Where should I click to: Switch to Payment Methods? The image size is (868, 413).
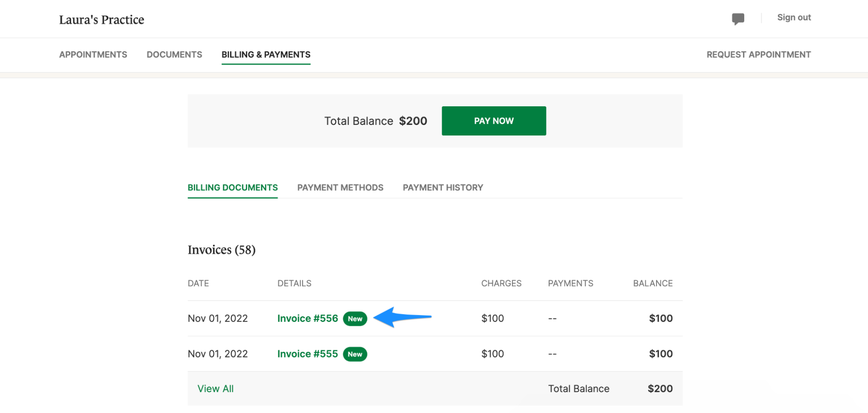pyautogui.click(x=340, y=187)
